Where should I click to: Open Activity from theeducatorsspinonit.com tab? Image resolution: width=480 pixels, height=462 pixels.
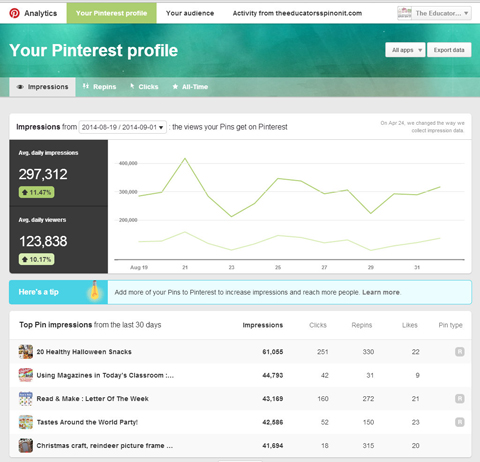click(297, 13)
